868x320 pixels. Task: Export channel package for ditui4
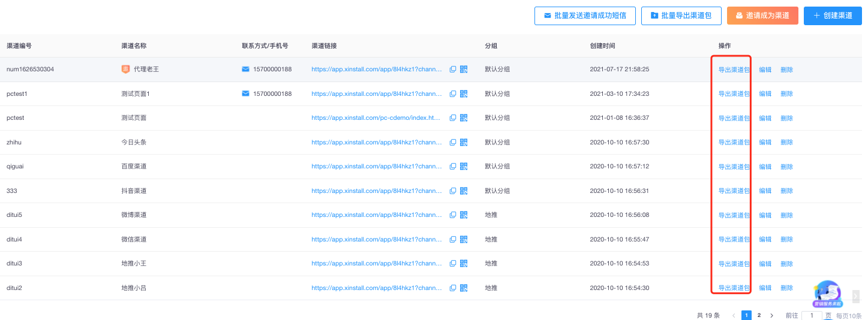734,239
